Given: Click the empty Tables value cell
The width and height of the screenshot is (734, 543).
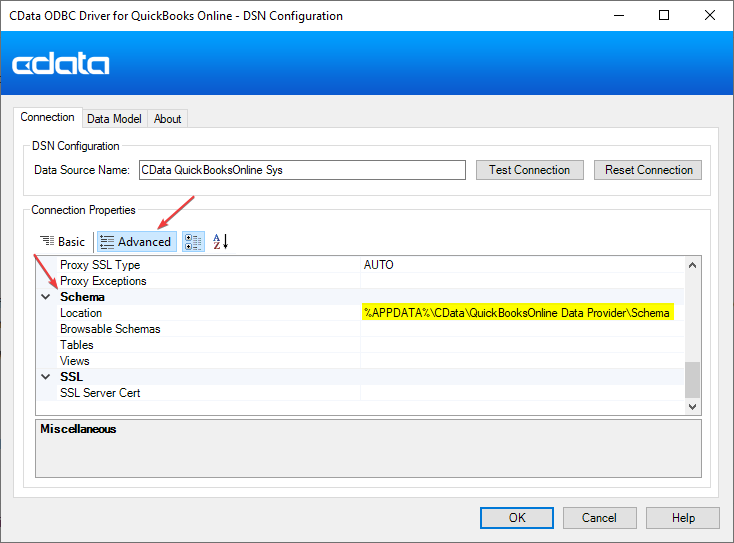Looking at the screenshot, I should 522,345.
